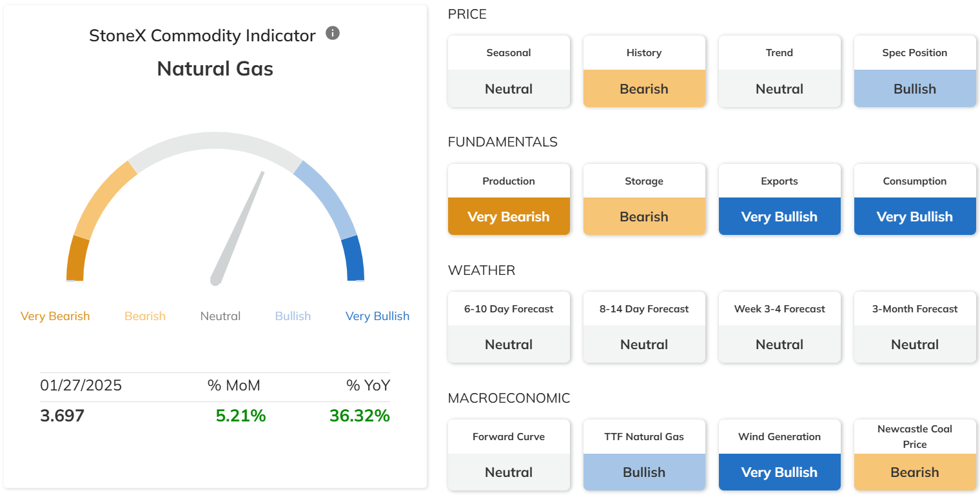
Task: Open the History price indicator card
Action: 644,71
